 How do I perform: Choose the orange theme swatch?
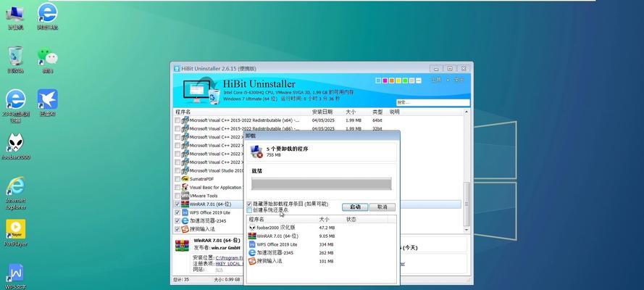point(392,80)
